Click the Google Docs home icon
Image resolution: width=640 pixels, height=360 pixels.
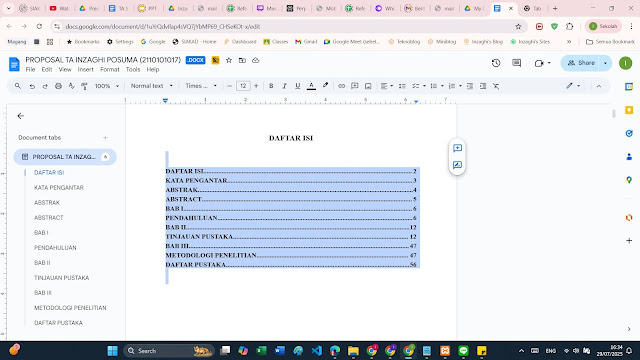[14, 64]
